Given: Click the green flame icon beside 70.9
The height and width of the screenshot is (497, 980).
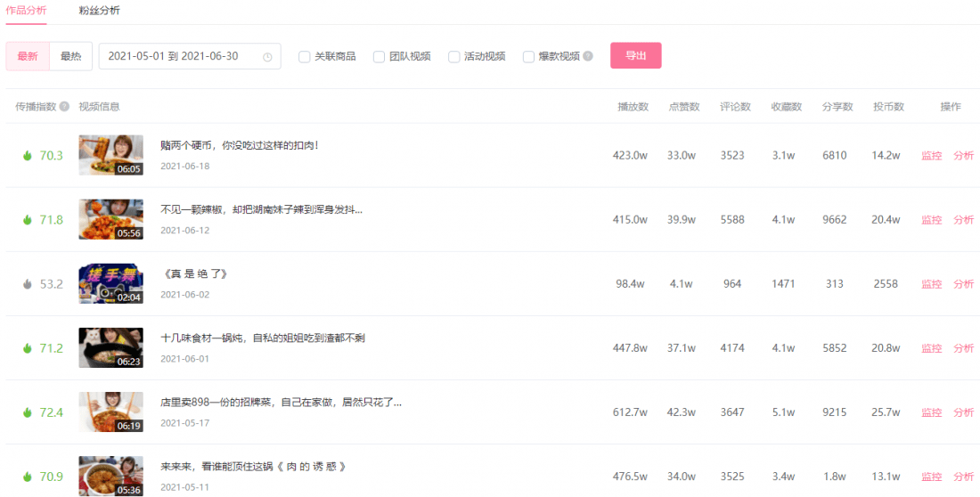Looking at the screenshot, I should click(28, 477).
